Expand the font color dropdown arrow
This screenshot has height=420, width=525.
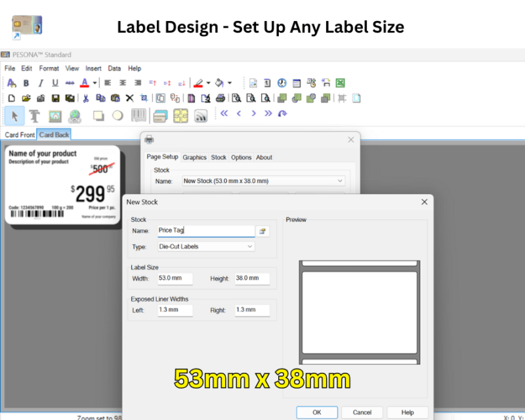pyautogui.click(x=94, y=83)
